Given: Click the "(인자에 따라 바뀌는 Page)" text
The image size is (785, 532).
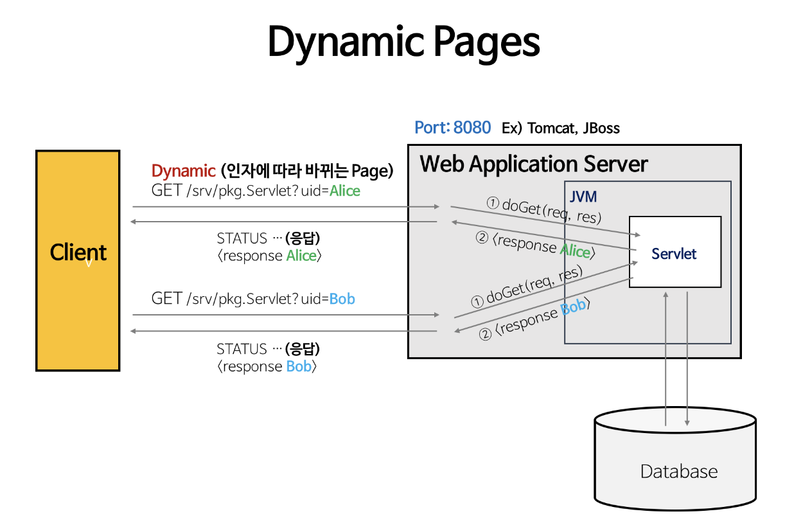Looking at the screenshot, I should 306,171.
